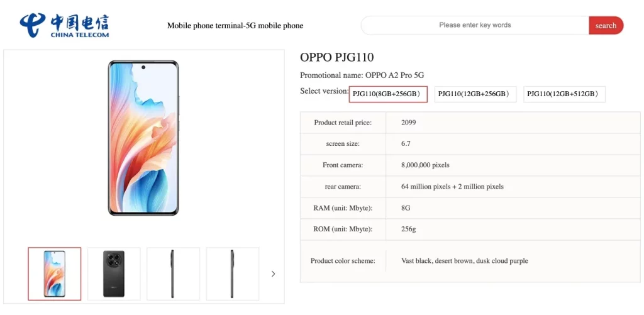Open the Mobile phone terminal-5G breadcrumb link
644x315 pixels.
tap(235, 26)
